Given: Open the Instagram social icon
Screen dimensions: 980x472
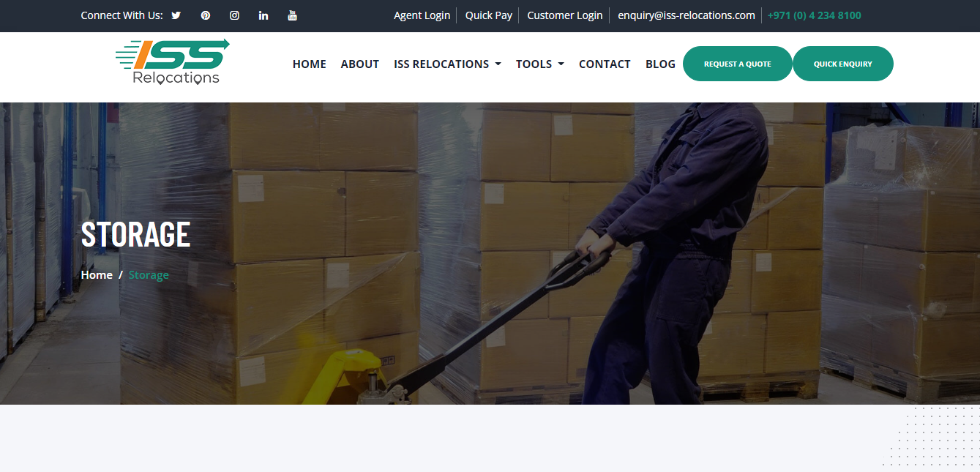Looking at the screenshot, I should [234, 15].
